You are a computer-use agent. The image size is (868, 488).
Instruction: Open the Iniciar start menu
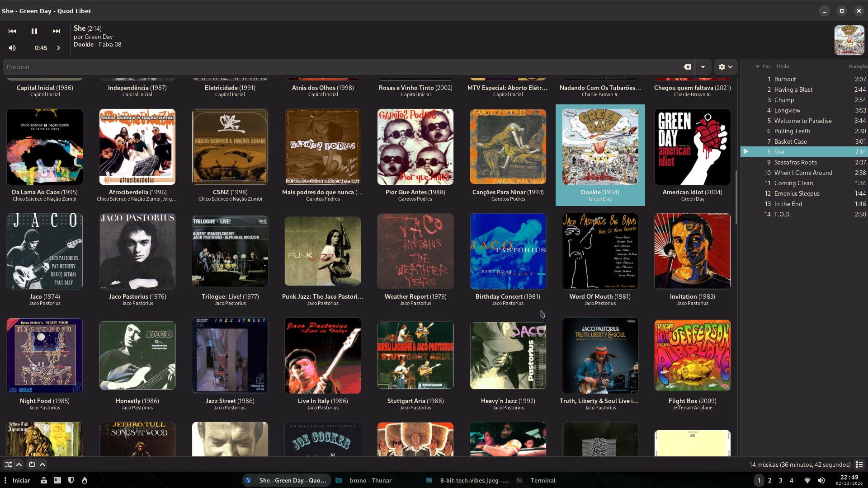coord(21,480)
